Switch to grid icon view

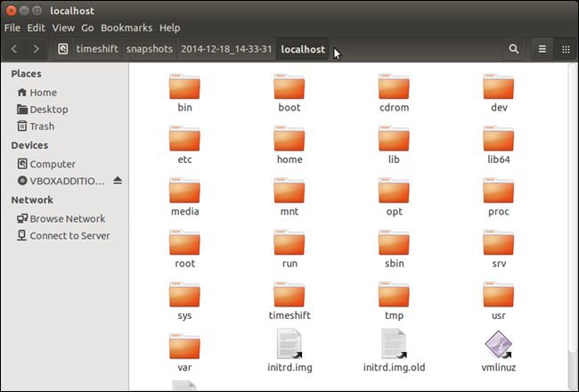(x=566, y=49)
